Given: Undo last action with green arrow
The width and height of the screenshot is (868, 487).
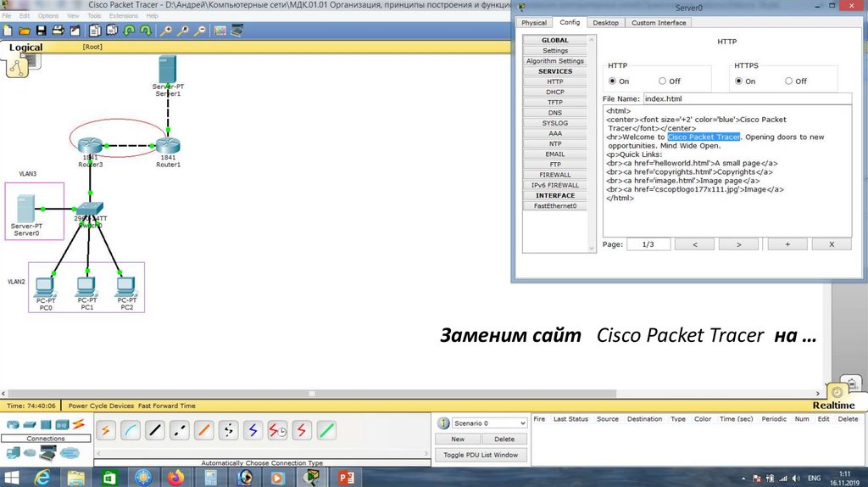Looking at the screenshot, I should point(129,31).
